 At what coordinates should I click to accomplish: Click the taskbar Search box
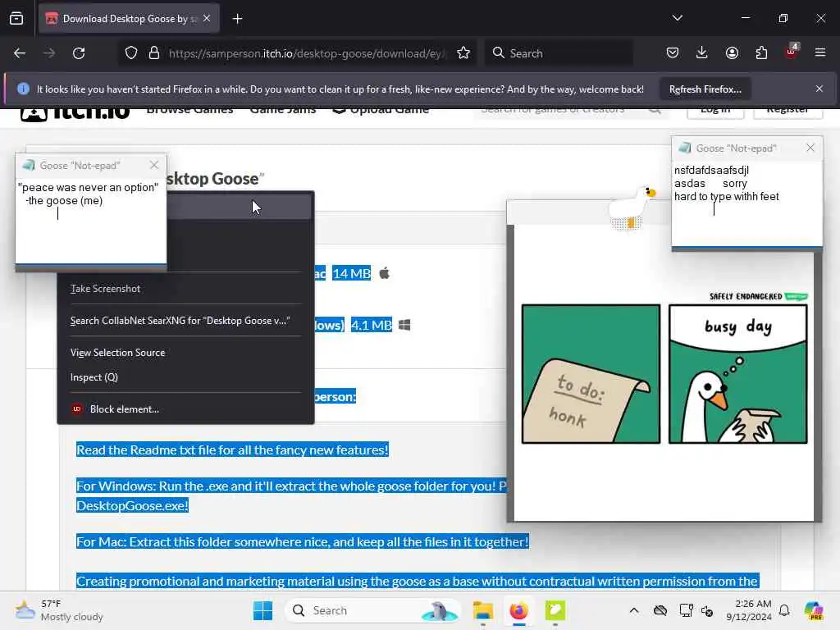tap(373, 610)
